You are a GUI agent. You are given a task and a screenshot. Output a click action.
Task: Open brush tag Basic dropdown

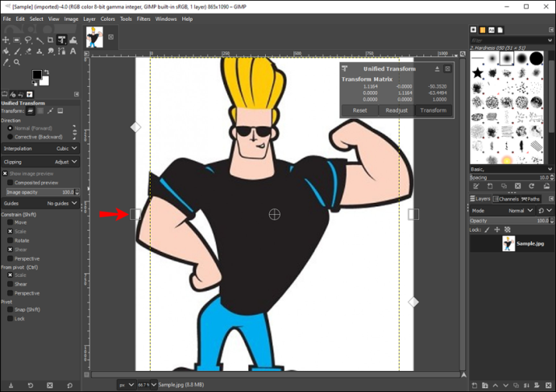512,169
